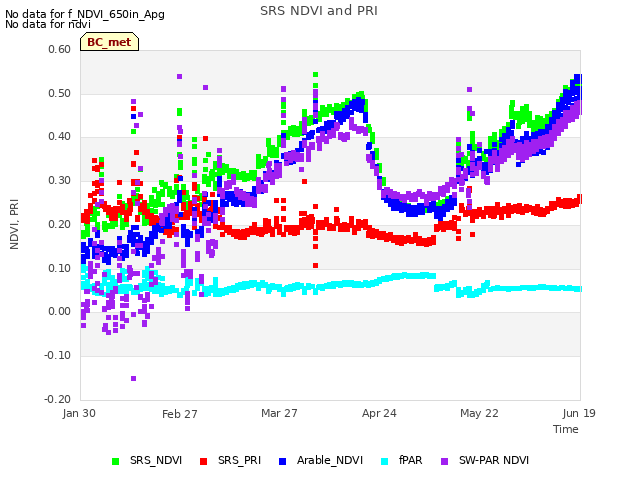Image resolution: width=640 pixels, height=480 pixels.
Task: Click the purple SW-PAR NDVI legend swatch
Action: click(x=444, y=461)
